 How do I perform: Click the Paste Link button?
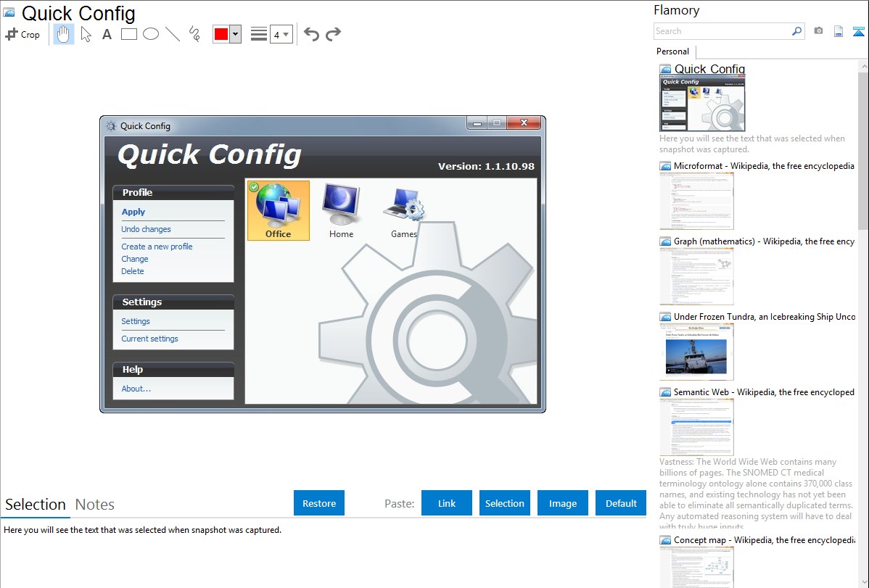(x=447, y=503)
